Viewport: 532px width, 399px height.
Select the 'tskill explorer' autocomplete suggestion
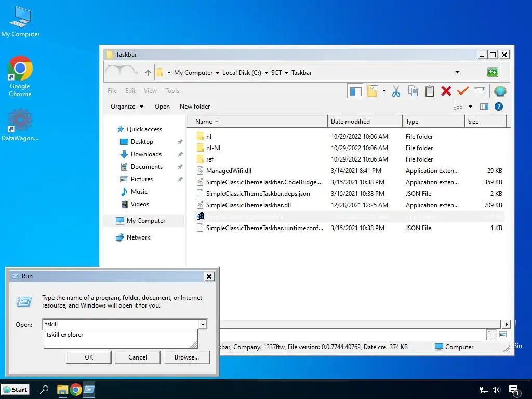pyautogui.click(x=121, y=335)
